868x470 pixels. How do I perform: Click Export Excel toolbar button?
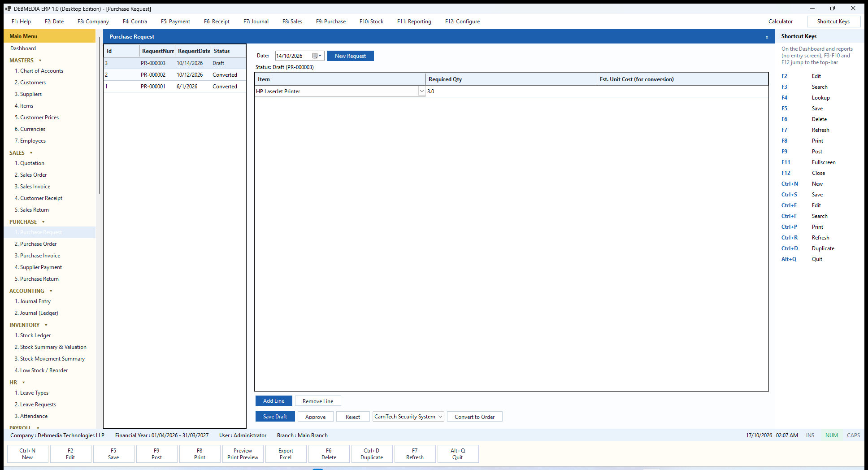tap(286, 454)
